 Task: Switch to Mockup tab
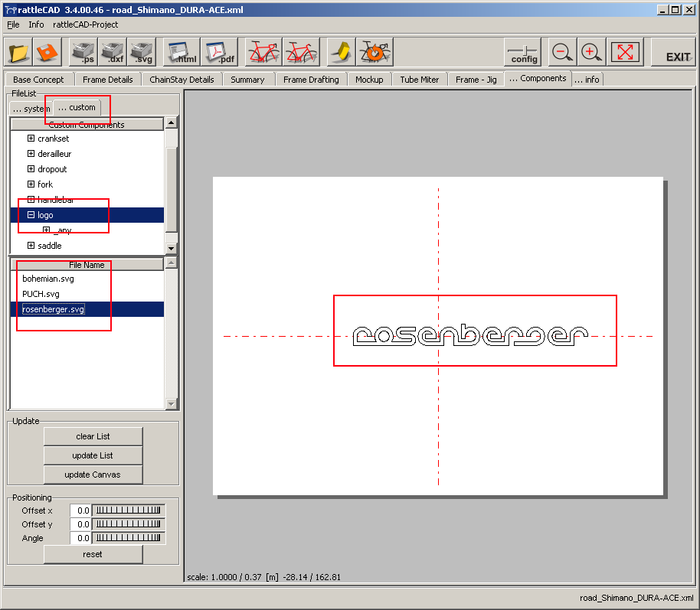(x=369, y=80)
